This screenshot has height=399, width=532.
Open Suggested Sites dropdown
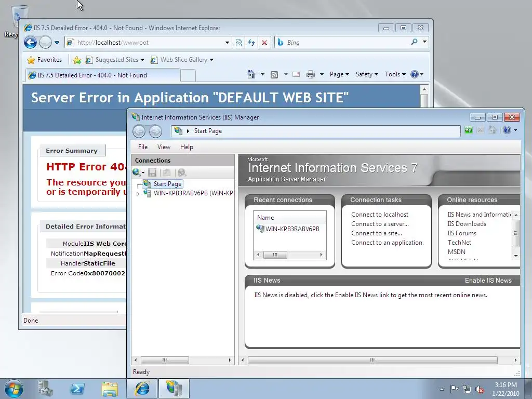click(115, 60)
